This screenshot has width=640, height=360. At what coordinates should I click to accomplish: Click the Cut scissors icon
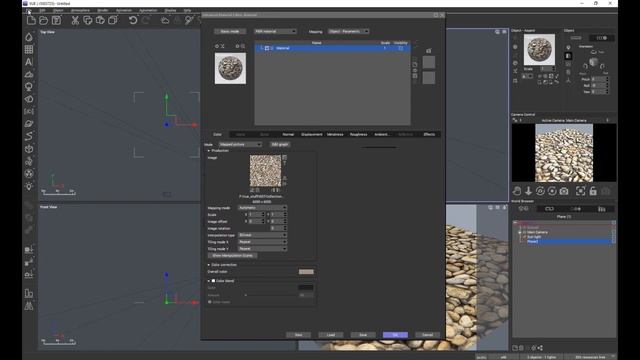(75, 20)
